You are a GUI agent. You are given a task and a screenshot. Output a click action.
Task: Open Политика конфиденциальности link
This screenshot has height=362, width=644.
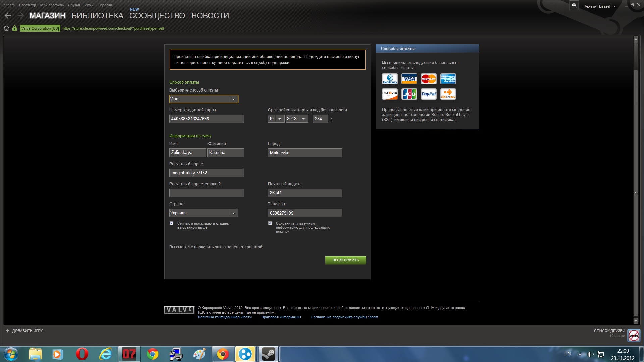(225, 317)
